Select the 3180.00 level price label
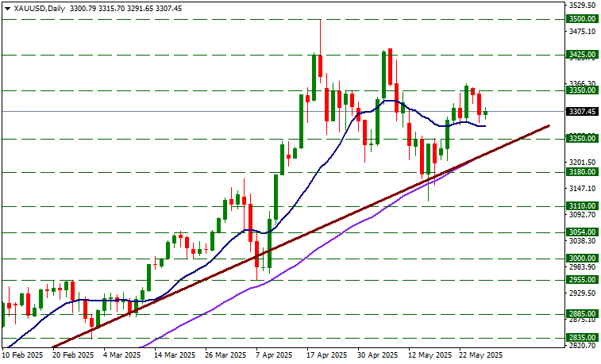601x364 pixels. [x=581, y=172]
